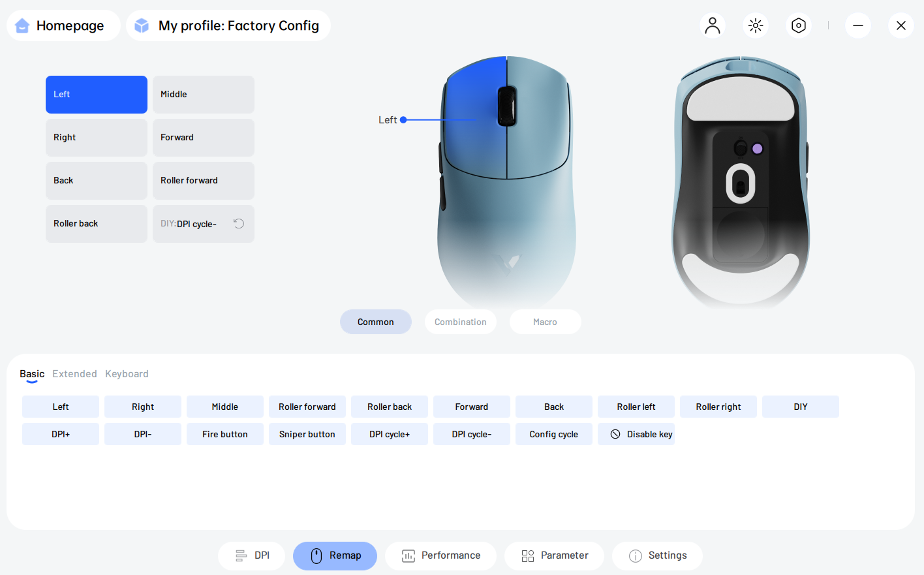Assign the Middle function
The width and height of the screenshot is (924, 575).
tap(225, 407)
